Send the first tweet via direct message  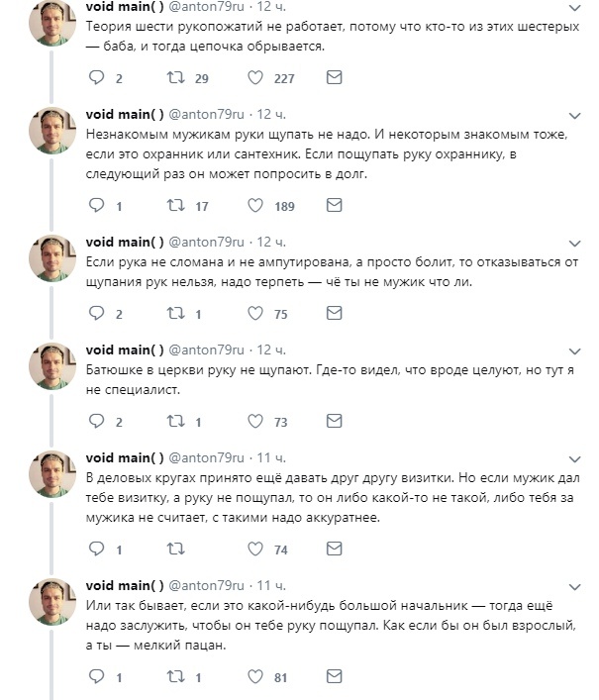(335, 77)
